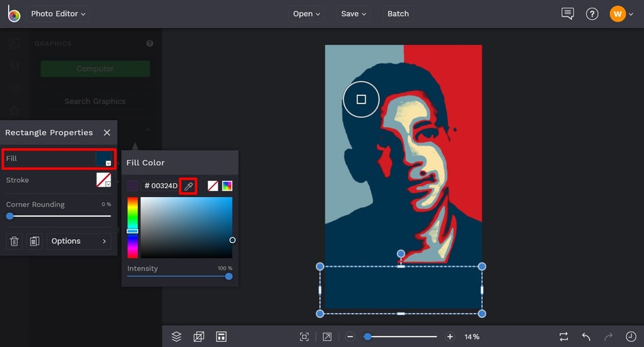Click the fit-to-screen icon
The image size is (644, 347).
click(304, 337)
